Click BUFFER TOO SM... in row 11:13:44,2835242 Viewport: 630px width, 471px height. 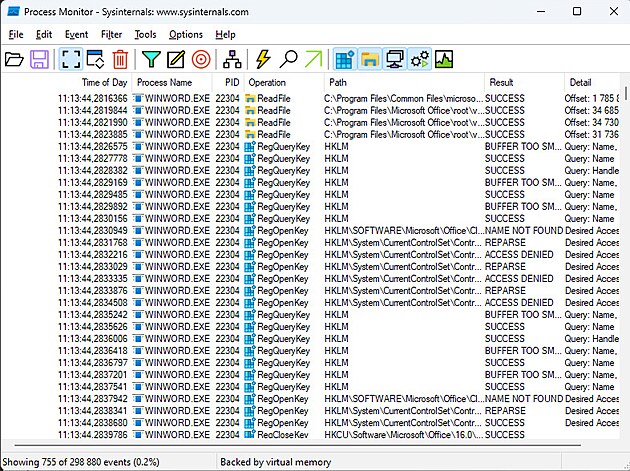click(523, 315)
